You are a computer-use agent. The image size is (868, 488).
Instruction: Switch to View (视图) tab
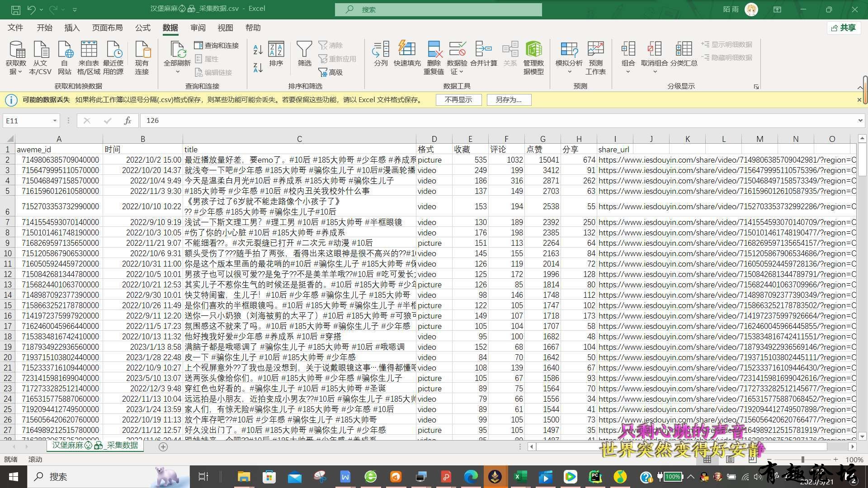pos(225,28)
